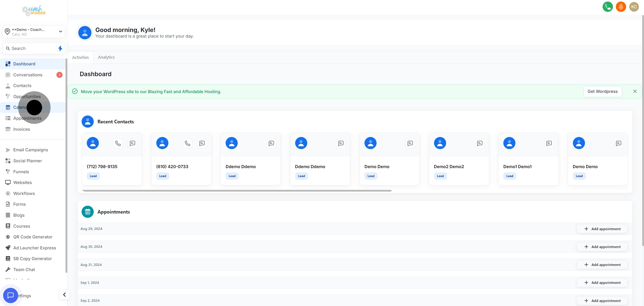Click the Get Wordpress button
This screenshot has width=644, height=306.
tap(602, 92)
